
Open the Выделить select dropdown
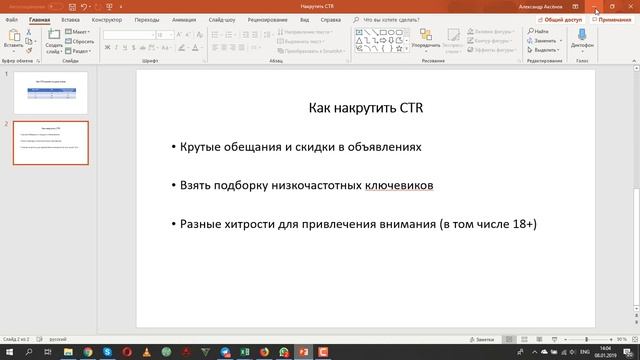click(543, 50)
